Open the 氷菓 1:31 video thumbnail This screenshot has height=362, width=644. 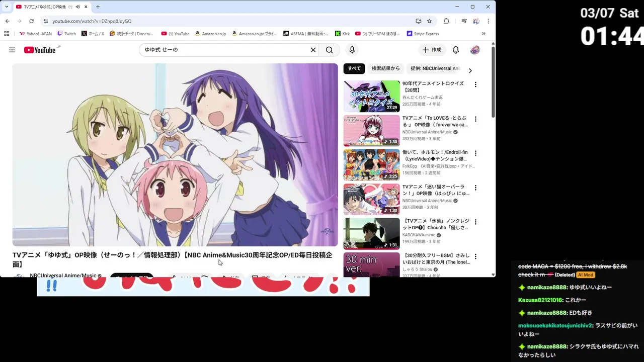(x=372, y=233)
